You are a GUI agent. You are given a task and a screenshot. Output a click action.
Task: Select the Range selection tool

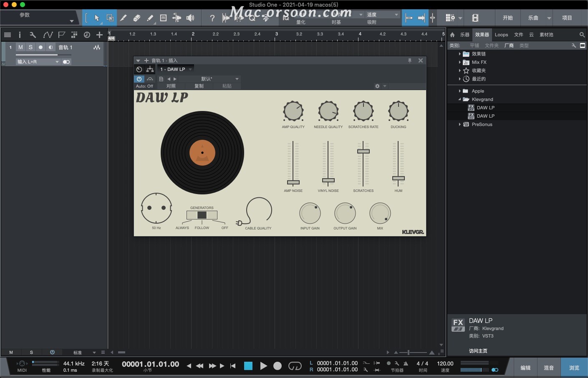[x=110, y=18]
